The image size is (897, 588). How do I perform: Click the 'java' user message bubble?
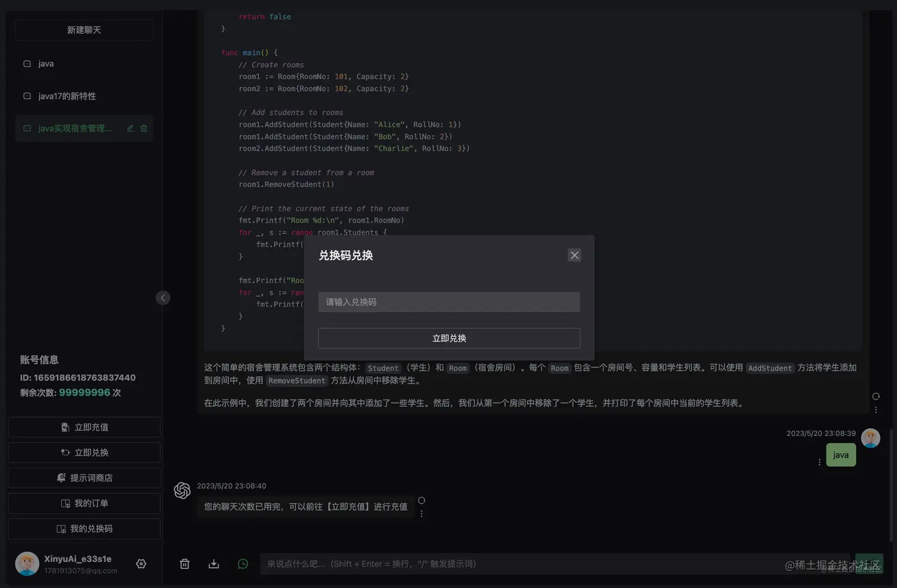pyautogui.click(x=841, y=455)
